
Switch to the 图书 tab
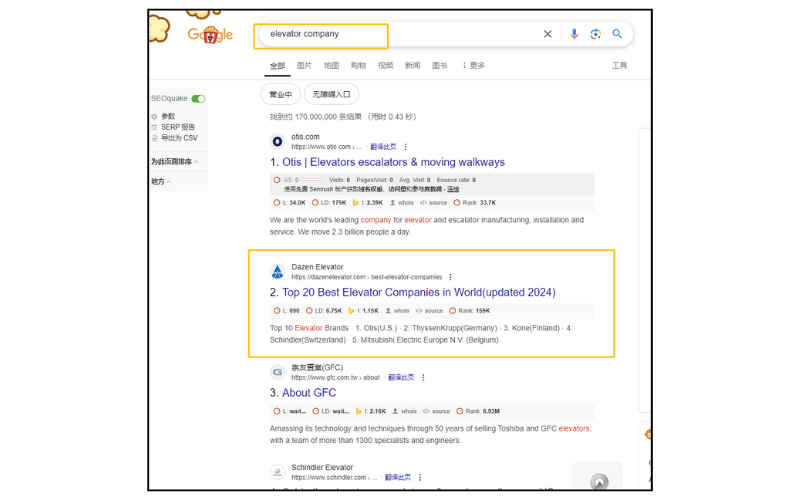(439, 66)
